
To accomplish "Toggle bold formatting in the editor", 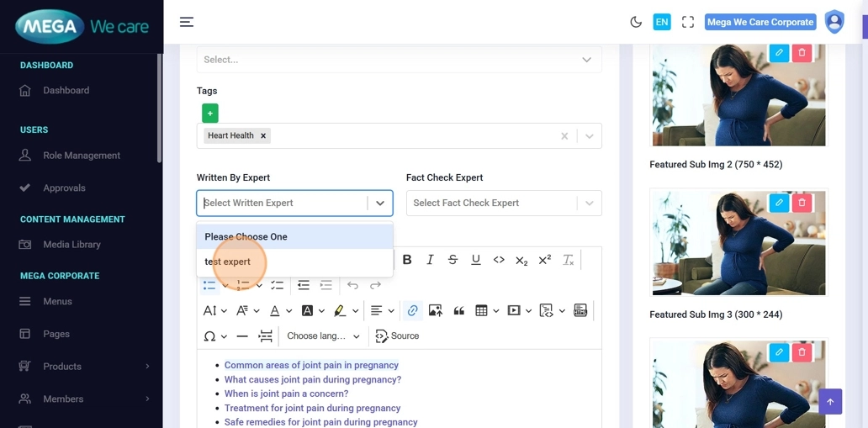I will (407, 260).
